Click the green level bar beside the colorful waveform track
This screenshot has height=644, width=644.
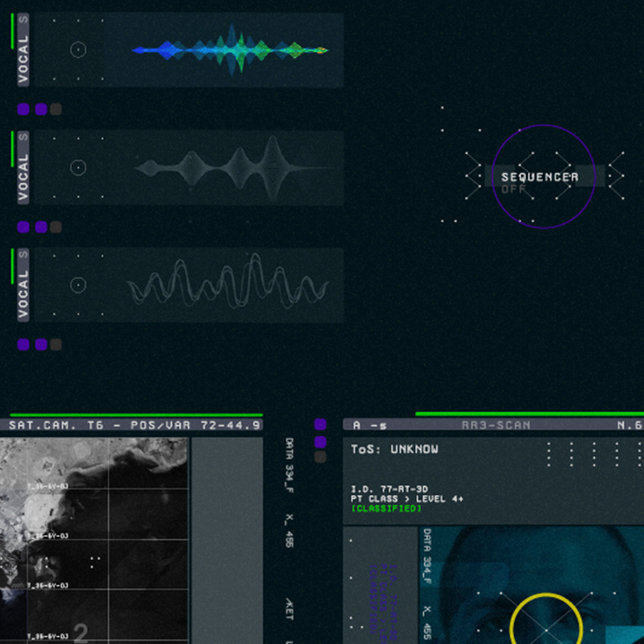coord(12,31)
